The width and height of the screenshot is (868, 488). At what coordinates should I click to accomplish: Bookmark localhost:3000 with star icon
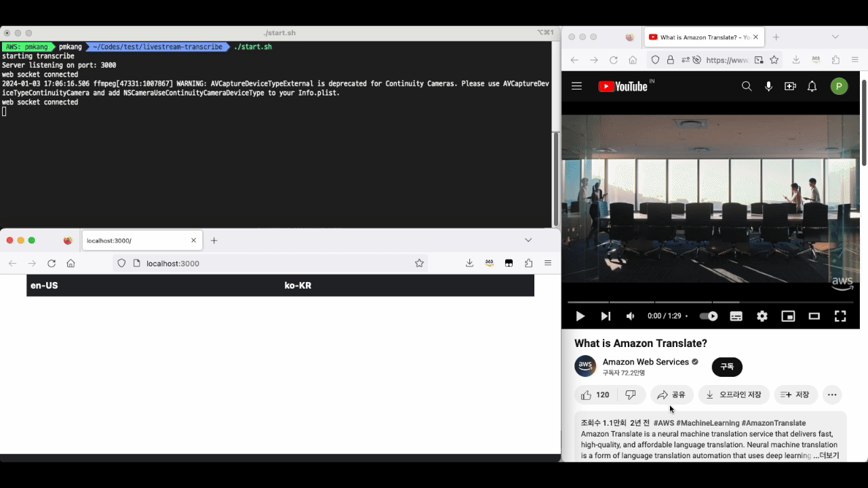tap(419, 264)
